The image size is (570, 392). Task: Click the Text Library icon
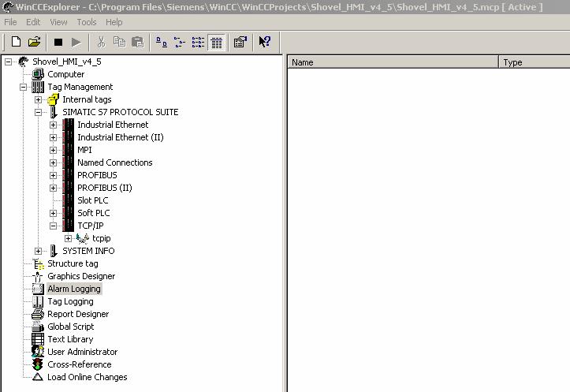tap(38, 339)
